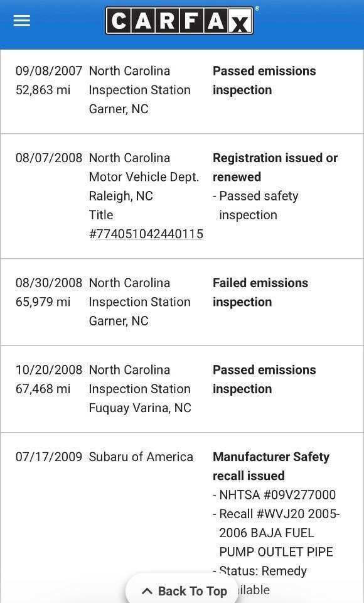Tap the CARFAX logo
Image resolution: width=364 pixels, height=603 pixels.
pyautogui.click(x=179, y=21)
